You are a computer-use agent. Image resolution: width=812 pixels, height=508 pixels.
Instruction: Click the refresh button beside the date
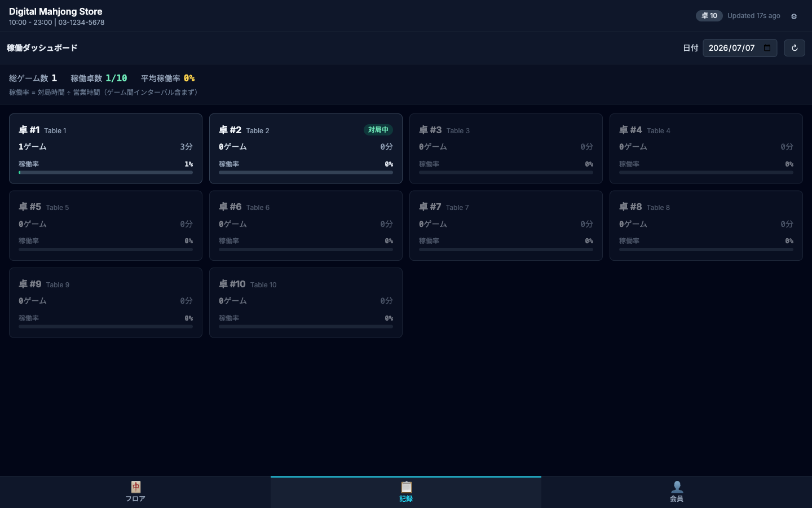tap(795, 48)
